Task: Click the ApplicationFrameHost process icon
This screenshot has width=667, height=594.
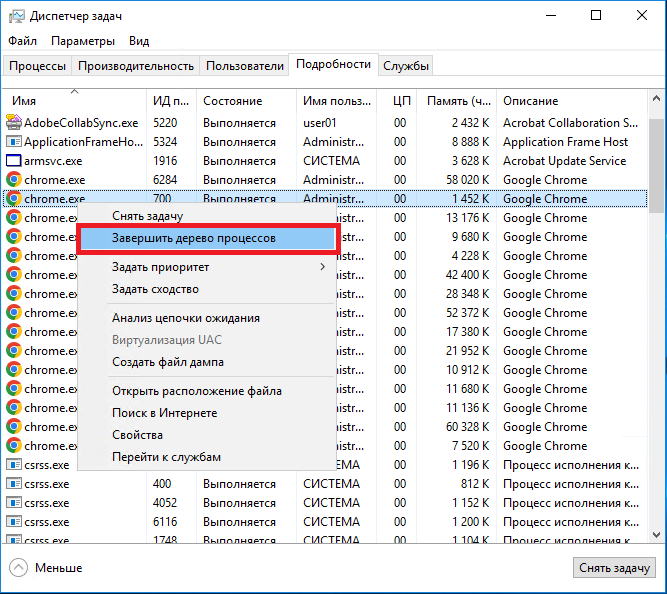Action: click(14, 142)
